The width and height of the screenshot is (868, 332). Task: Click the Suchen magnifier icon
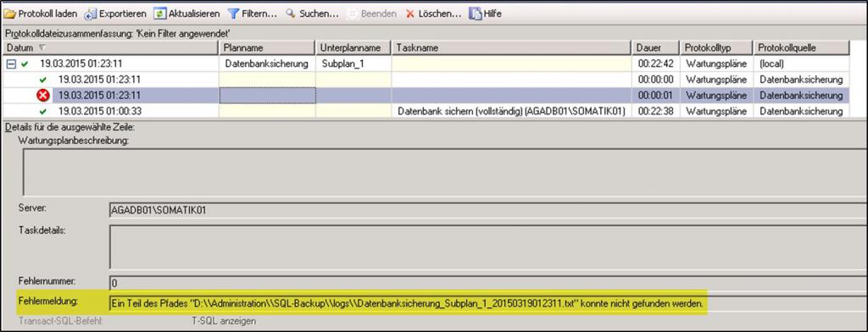(291, 14)
